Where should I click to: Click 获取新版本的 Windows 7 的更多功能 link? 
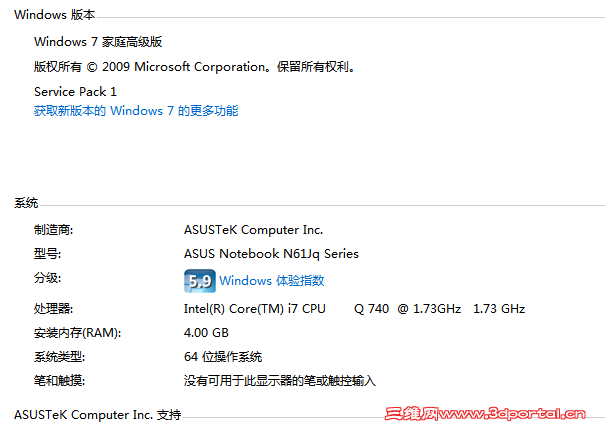click(136, 111)
